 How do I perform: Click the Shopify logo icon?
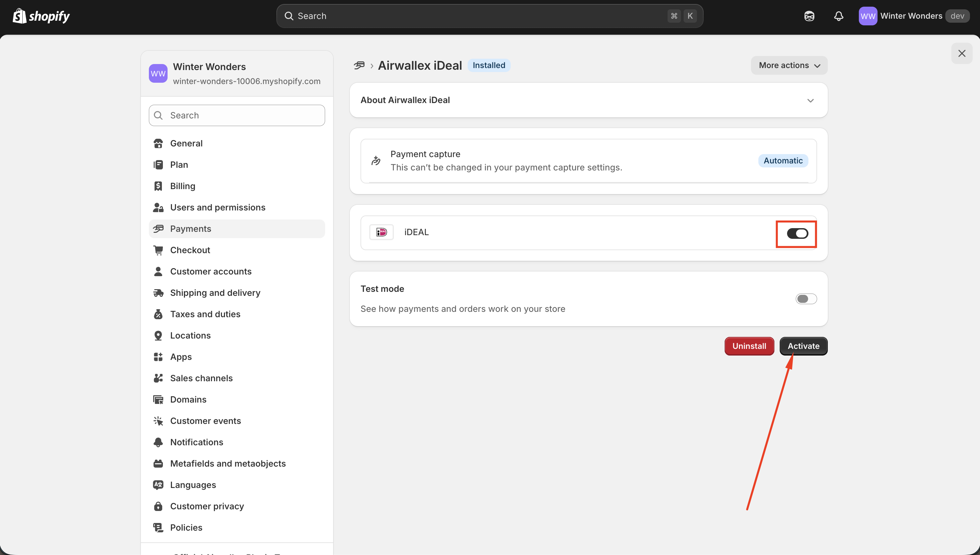pyautogui.click(x=19, y=16)
